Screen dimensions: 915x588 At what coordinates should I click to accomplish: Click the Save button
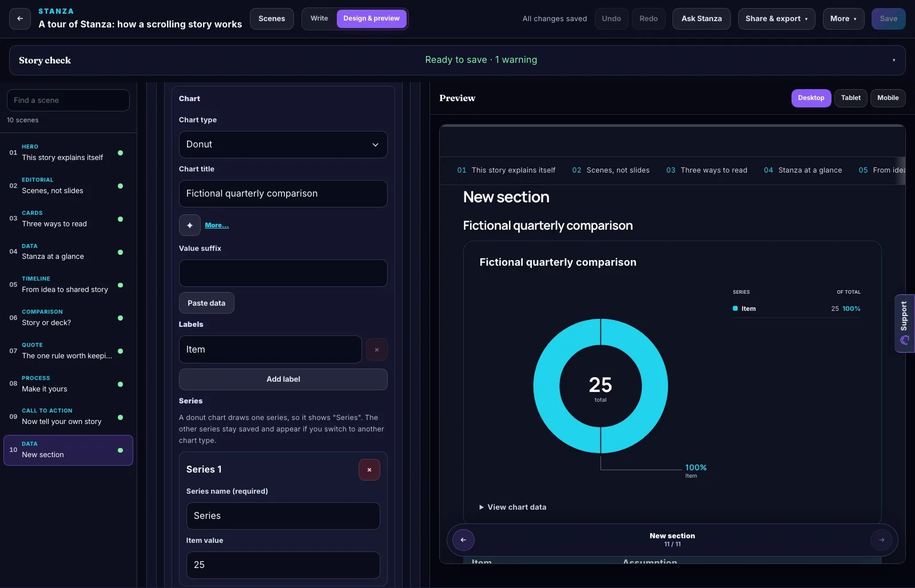(x=888, y=19)
